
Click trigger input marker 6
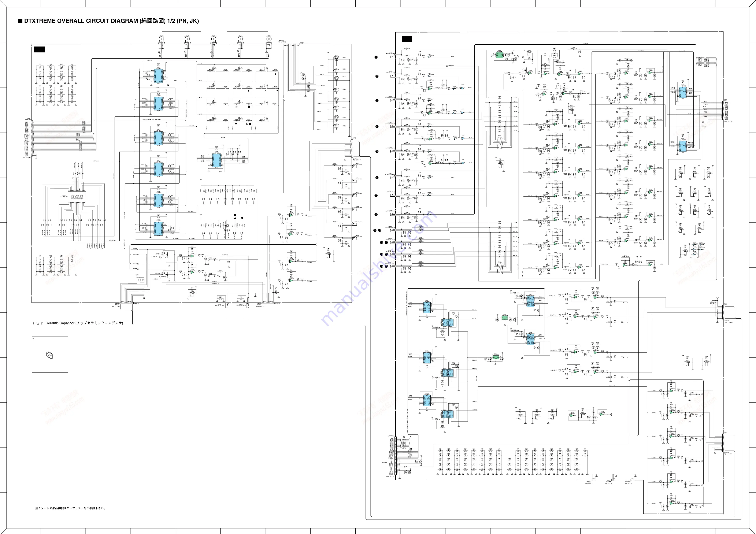tap(377, 178)
